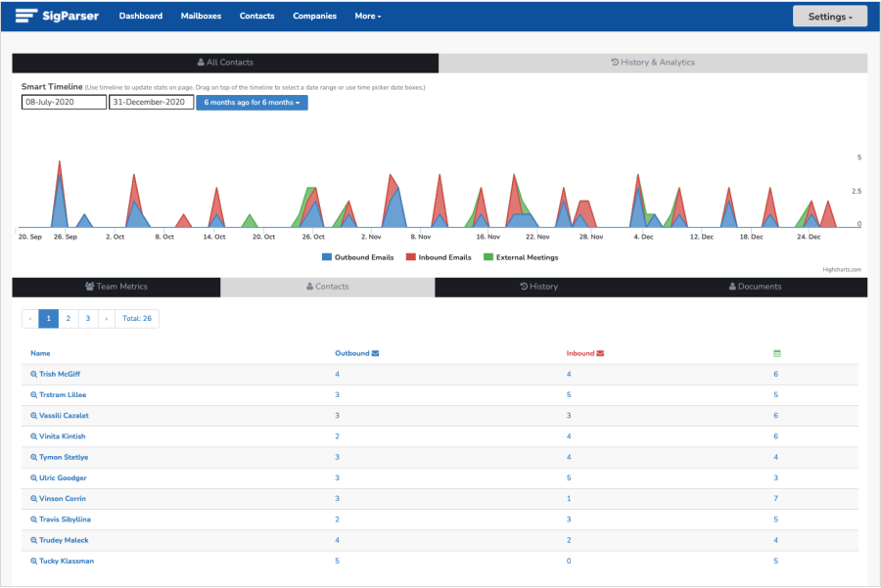
Task: Open Companies in top navigation
Action: pos(314,16)
